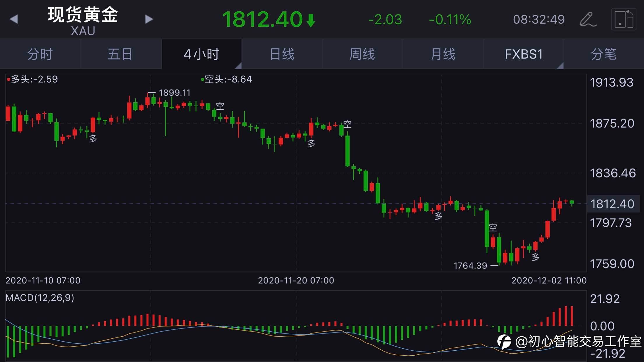The height and width of the screenshot is (362, 644).
Task: Tap the -2.03 price change
Action: tap(385, 20)
